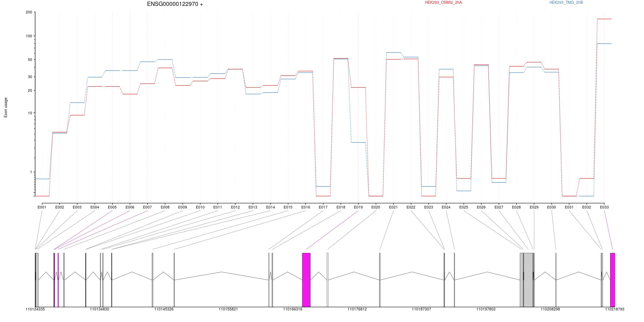The image size is (644, 322).
Task: Click exon label E033
Action: [x=604, y=207]
